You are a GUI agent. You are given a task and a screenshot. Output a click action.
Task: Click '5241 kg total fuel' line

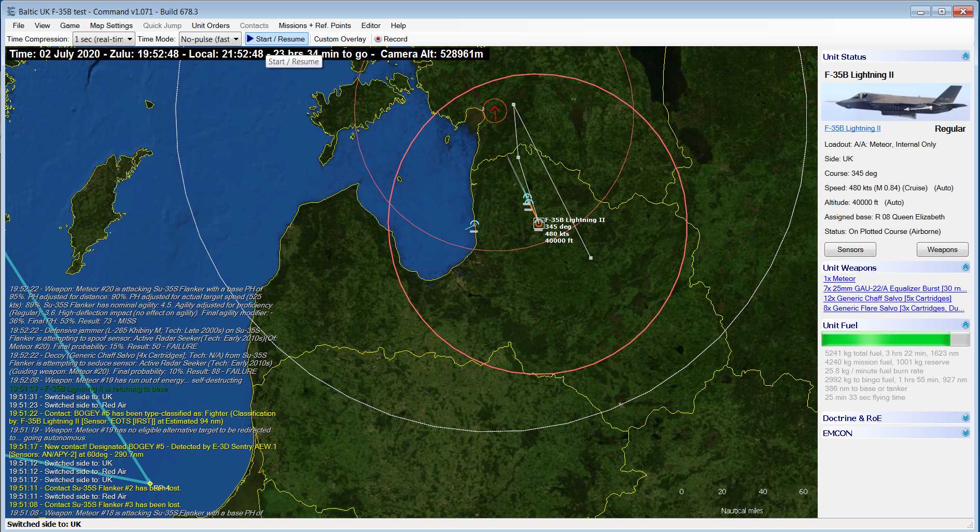891,353
